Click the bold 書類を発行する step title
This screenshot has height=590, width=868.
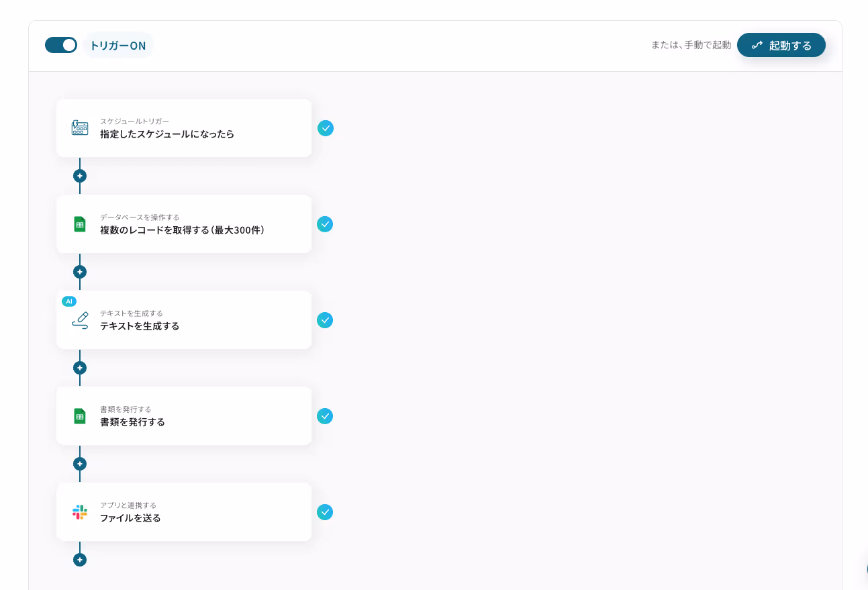(x=132, y=422)
